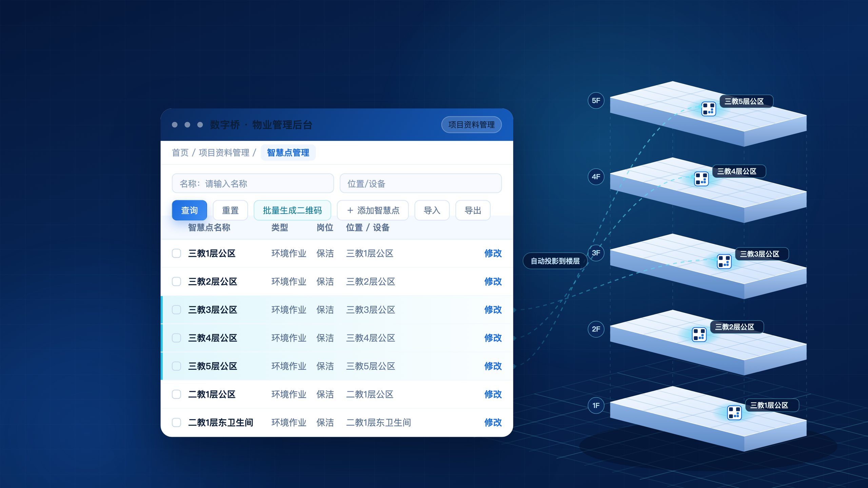Click the QR code icon on 5F floor
Viewport: 868px width, 488px height.
[708, 109]
